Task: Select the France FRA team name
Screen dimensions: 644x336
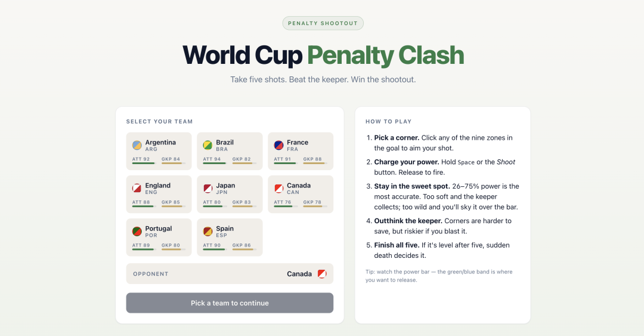Action: (x=298, y=145)
